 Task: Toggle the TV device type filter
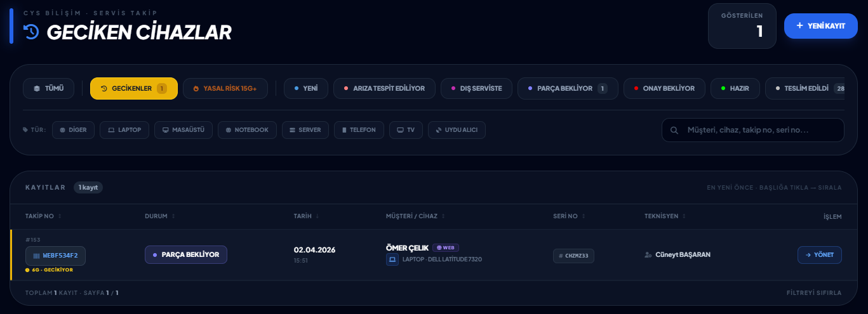coord(406,129)
